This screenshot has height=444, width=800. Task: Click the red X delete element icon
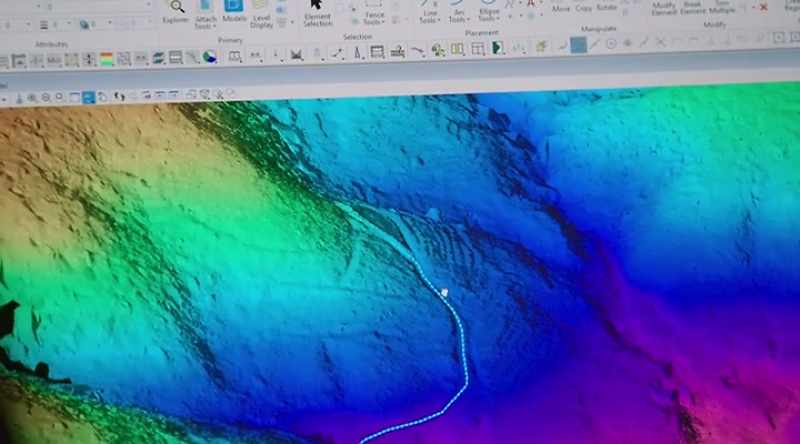click(x=763, y=7)
